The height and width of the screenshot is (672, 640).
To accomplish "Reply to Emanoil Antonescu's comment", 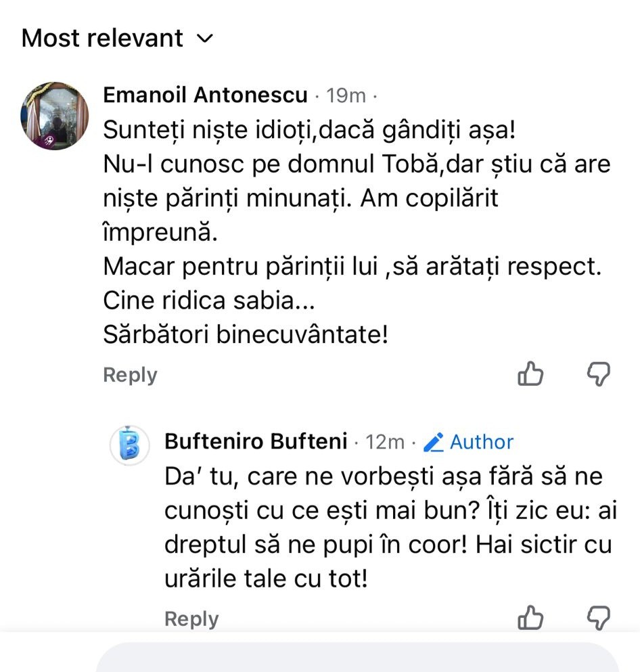I will [x=130, y=375].
